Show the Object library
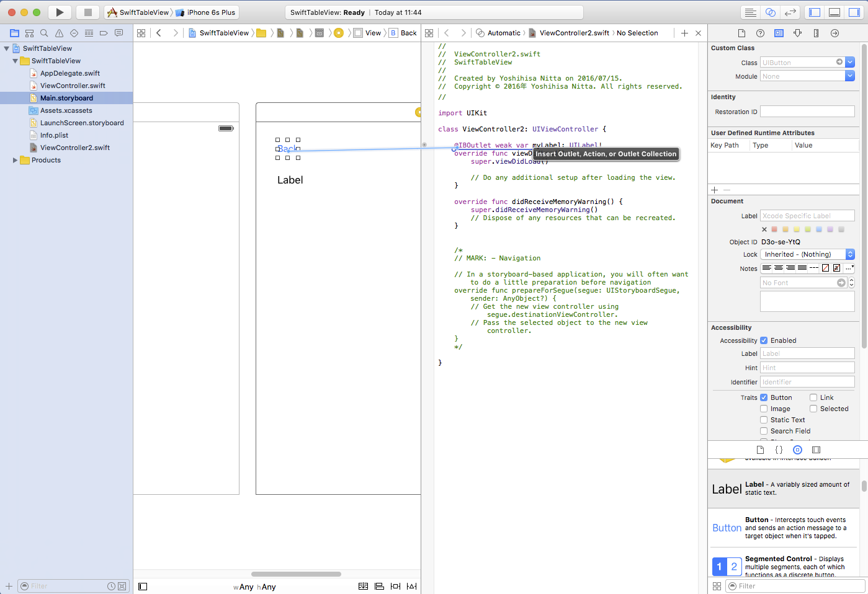Screen dimensions: 868x594 coord(797,450)
